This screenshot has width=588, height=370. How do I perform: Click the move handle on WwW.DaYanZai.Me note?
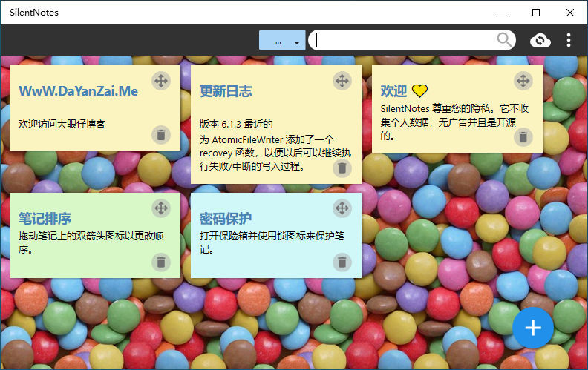[161, 81]
